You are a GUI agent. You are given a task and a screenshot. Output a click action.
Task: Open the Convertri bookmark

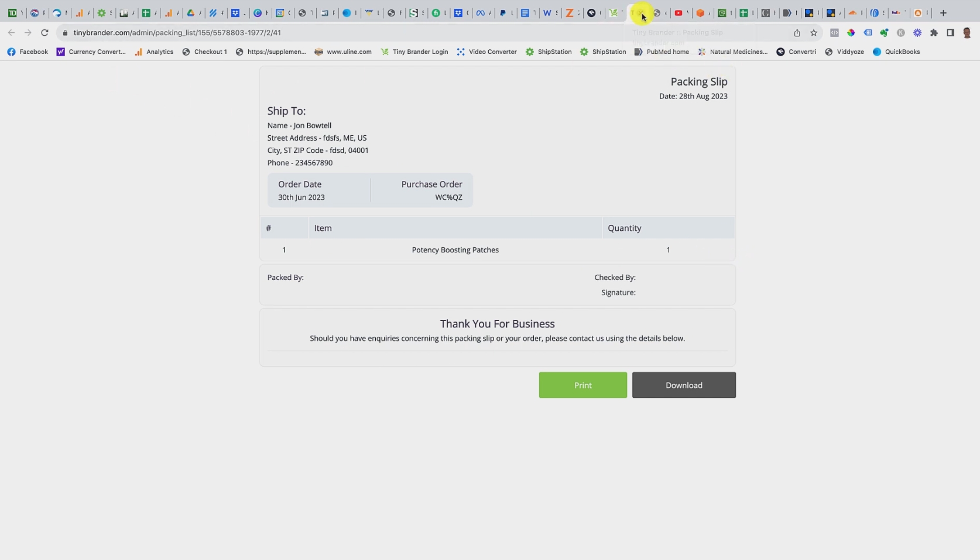click(796, 52)
